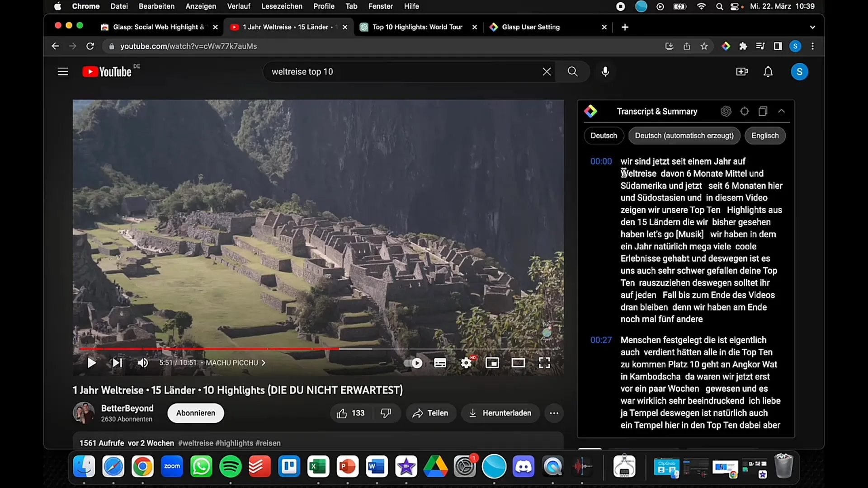Open the macOS Control Center icon
Image resolution: width=868 pixels, height=488 pixels.
point(735,6)
